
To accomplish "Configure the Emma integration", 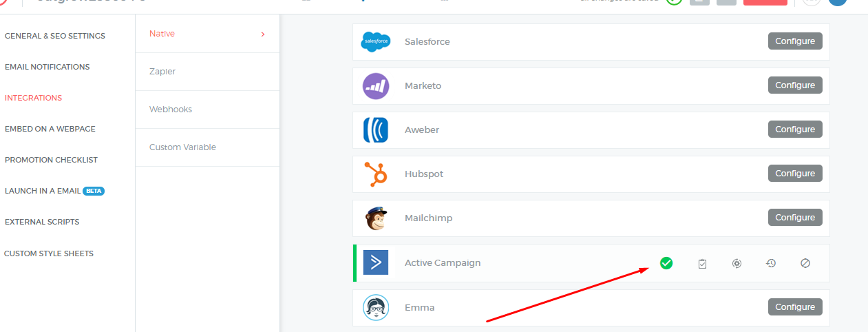I will pyautogui.click(x=795, y=307).
